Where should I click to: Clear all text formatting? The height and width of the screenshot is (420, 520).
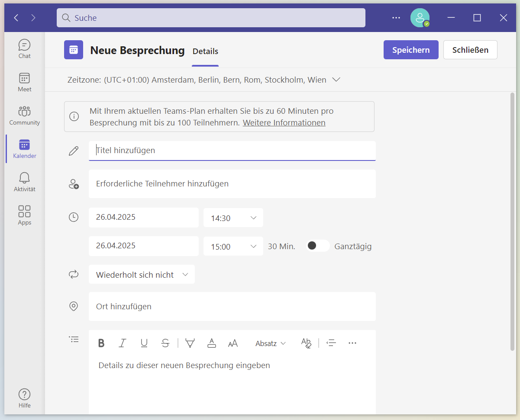(x=306, y=343)
